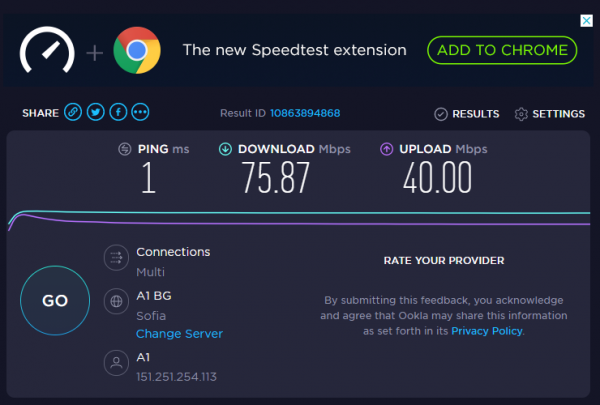The height and width of the screenshot is (405, 600).
Task: Share result via Facebook icon
Action: click(118, 113)
